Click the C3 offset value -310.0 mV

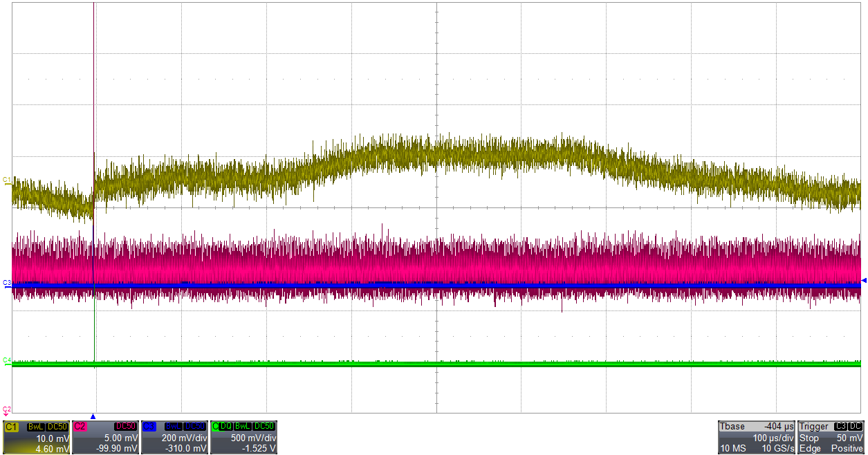click(x=185, y=449)
